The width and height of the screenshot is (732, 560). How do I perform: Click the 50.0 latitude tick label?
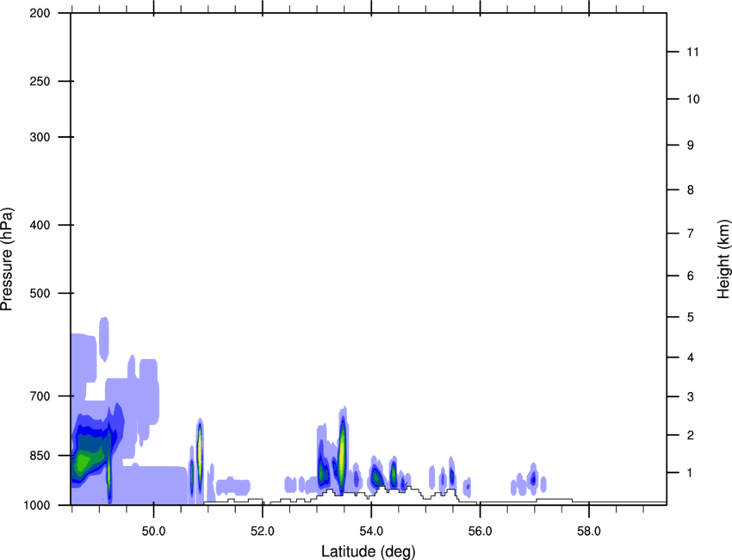pos(153,532)
